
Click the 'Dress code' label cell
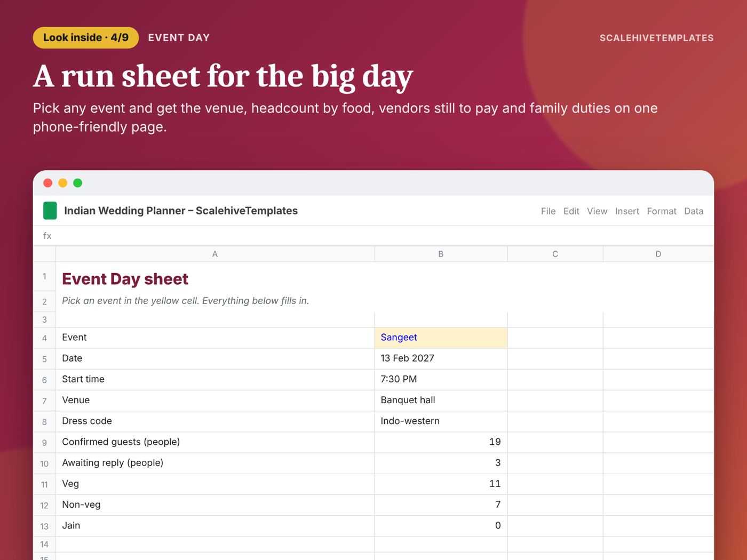215,421
